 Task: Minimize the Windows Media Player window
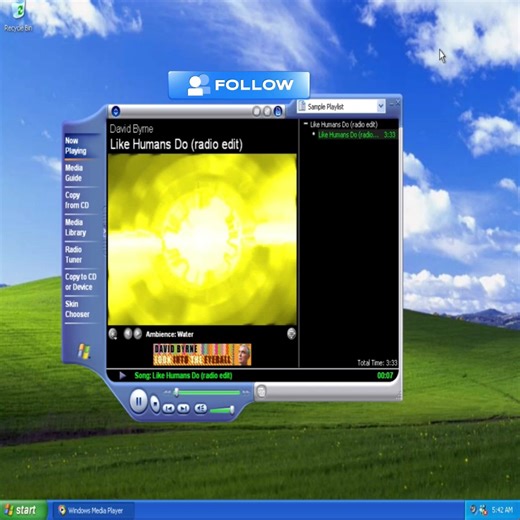391,104
